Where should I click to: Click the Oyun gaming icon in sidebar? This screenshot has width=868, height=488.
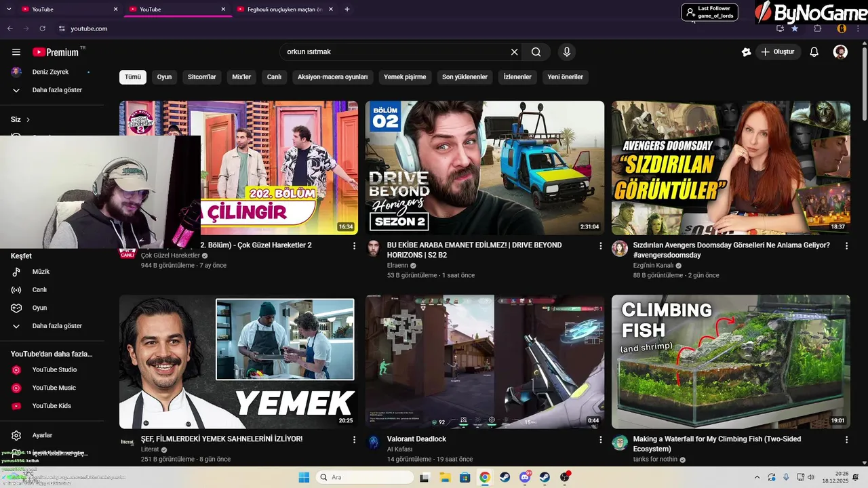pos(16,308)
